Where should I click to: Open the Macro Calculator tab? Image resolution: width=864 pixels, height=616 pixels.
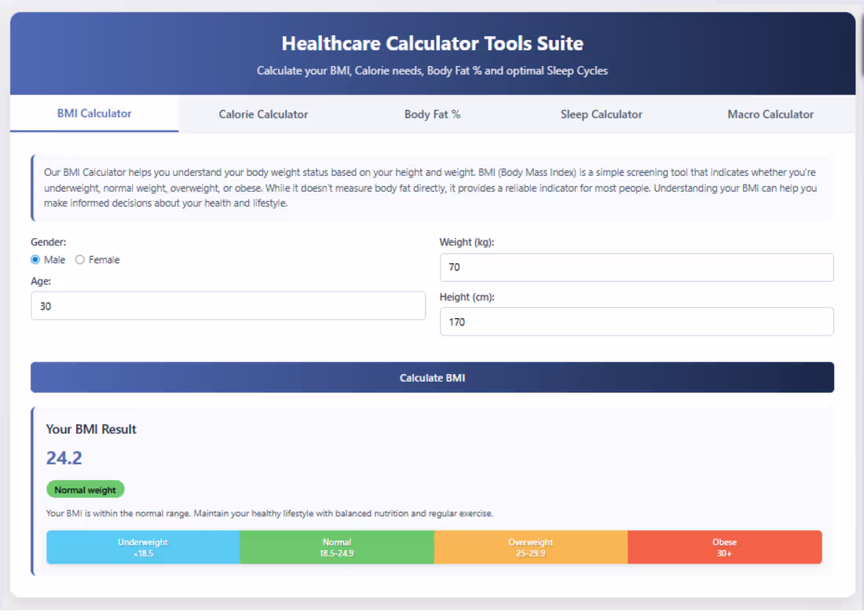point(770,114)
